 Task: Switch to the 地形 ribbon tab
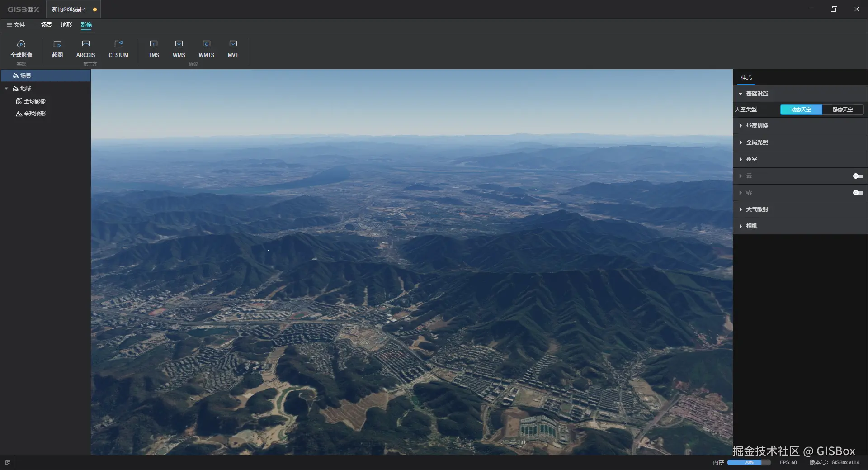point(66,25)
